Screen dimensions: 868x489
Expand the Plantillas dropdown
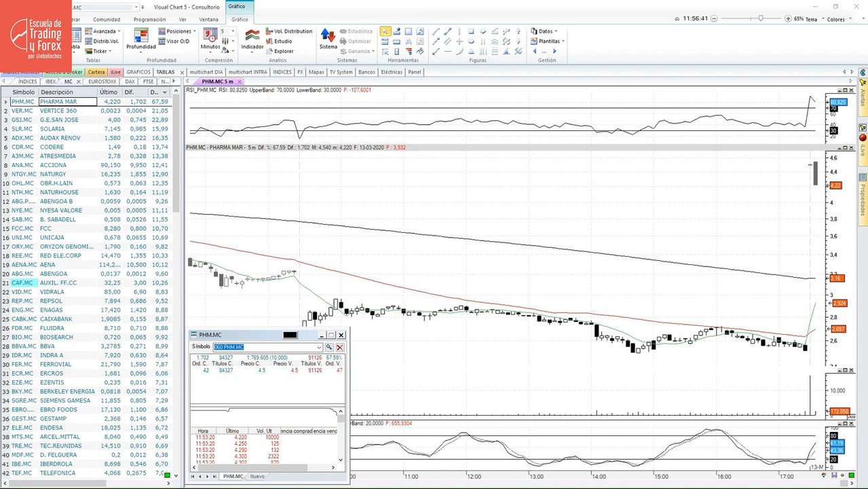click(563, 41)
